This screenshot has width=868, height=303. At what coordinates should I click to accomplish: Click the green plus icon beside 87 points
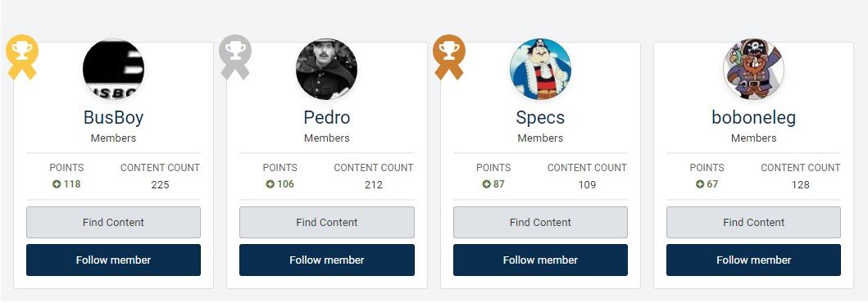pyautogui.click(x=486, y=184)
